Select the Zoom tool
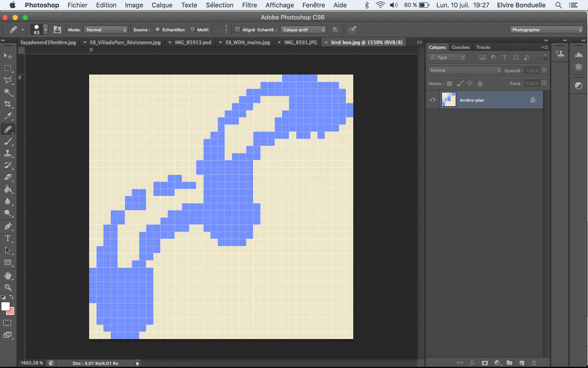This screenshot has height=368, width=588. pyautogui.click(x=8, y=287)
